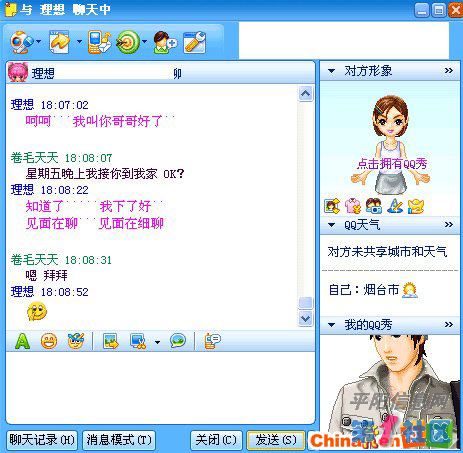This screenshot has width=463, height=453.
Task: Open dropdown arrow beside screen capture icon
Action: point(157,342)
